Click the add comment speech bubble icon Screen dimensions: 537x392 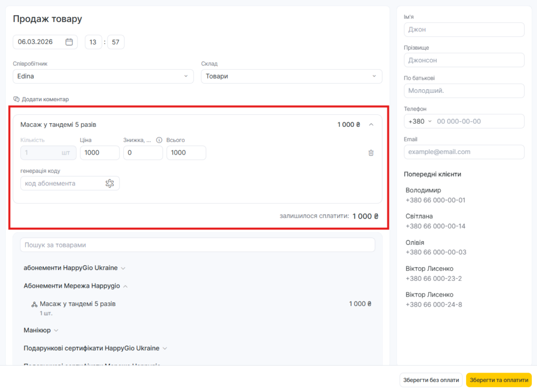point(16,99)
